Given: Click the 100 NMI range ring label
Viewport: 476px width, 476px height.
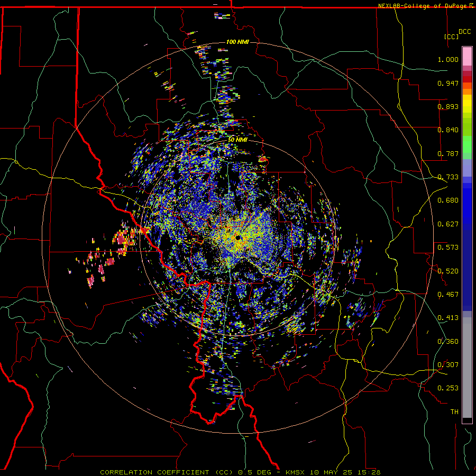Looking at the screenshot, I should (237, 42).
